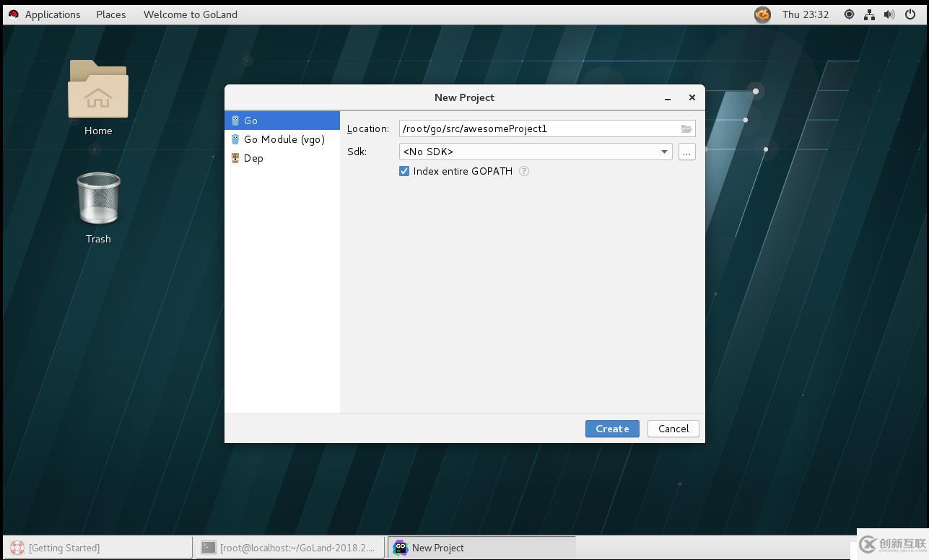Open Welcome to GoLand app menu
The width and height of the screenshot is (929, 560).
coord(191,14)
